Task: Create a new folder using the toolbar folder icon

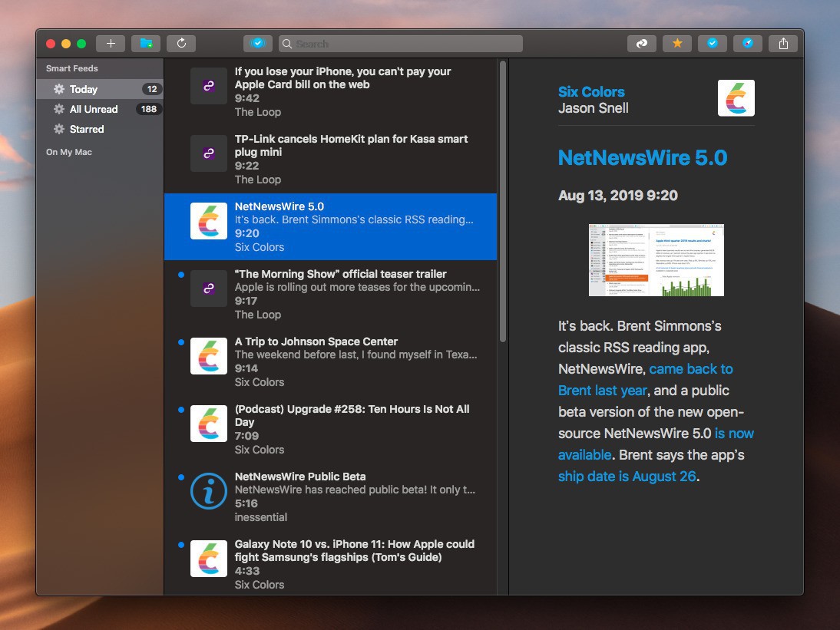Action: click(146, 44)
